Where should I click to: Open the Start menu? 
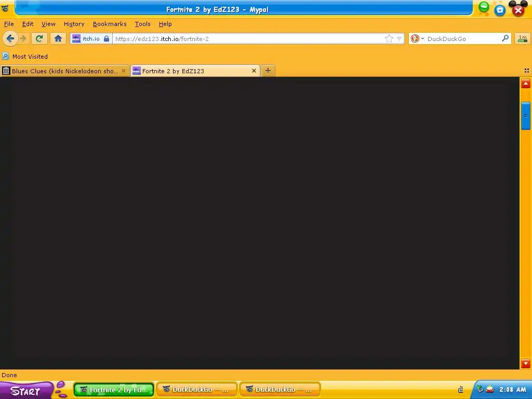[x=26, y=390]
